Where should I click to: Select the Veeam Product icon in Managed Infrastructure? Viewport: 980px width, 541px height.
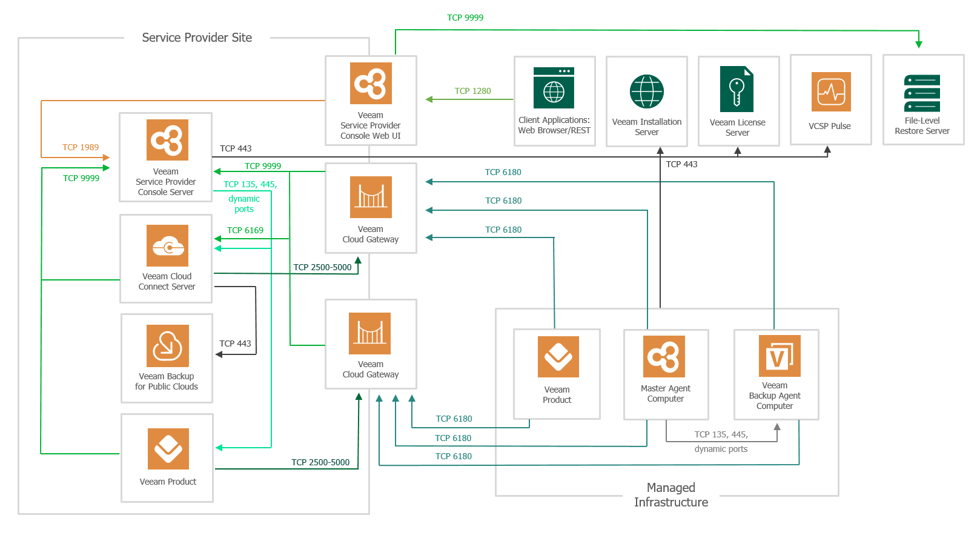[x=558, y=357]
